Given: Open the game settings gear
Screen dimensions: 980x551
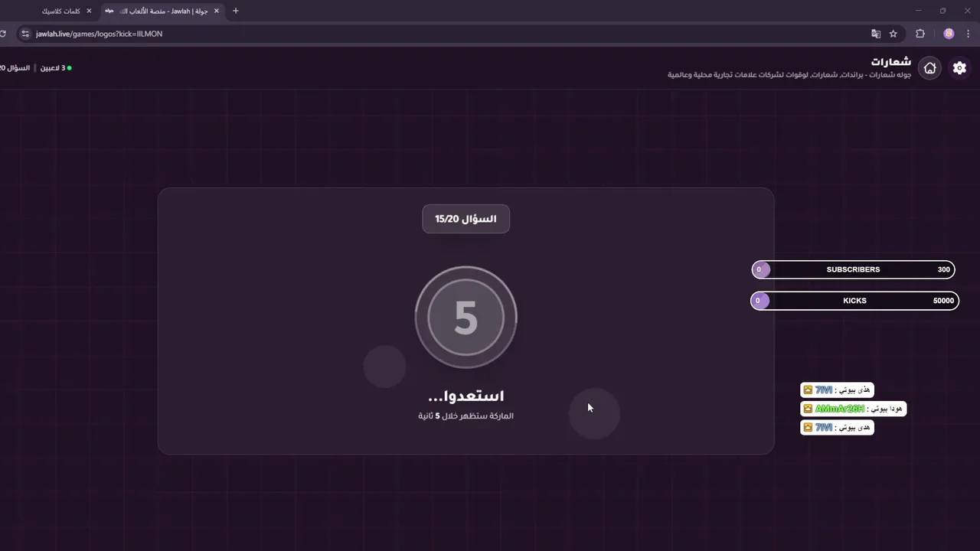Looking at the screenshot, I should [959, 68].
